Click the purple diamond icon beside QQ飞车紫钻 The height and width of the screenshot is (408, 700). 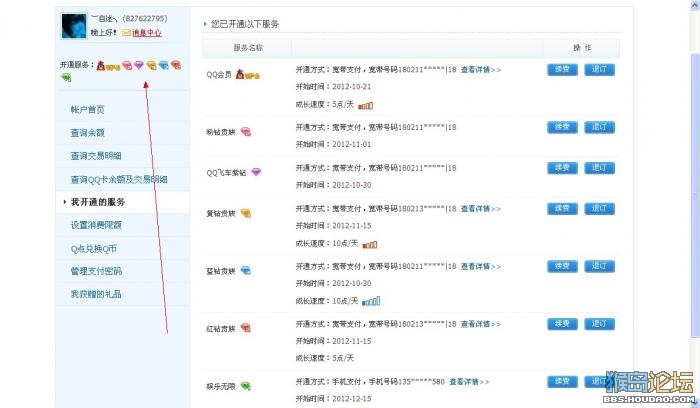(x=256, y=172)
